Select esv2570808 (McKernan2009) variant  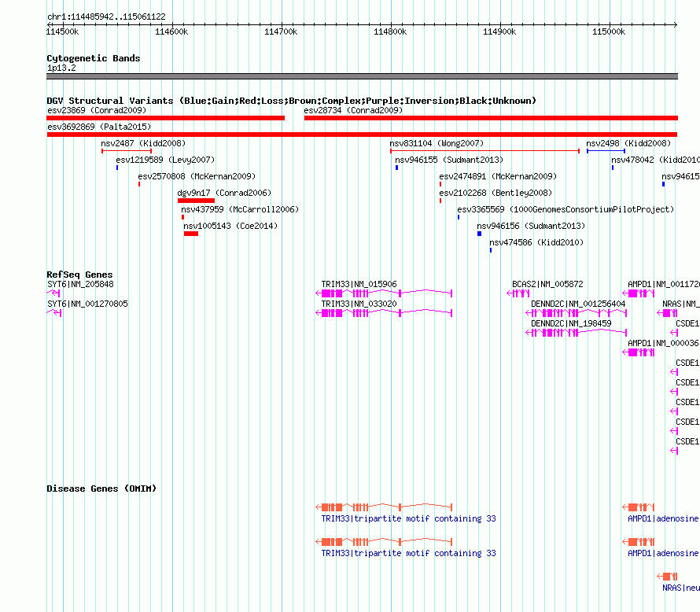pos(197,176)
